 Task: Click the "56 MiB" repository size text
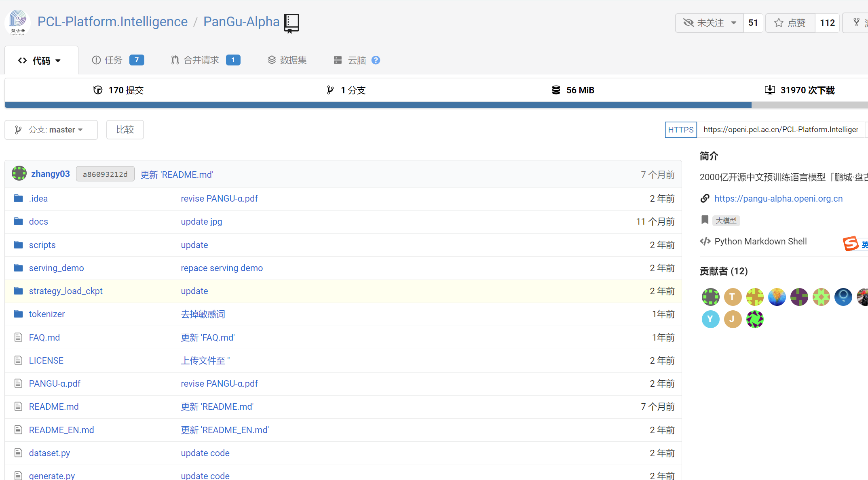tap(580, 90)
